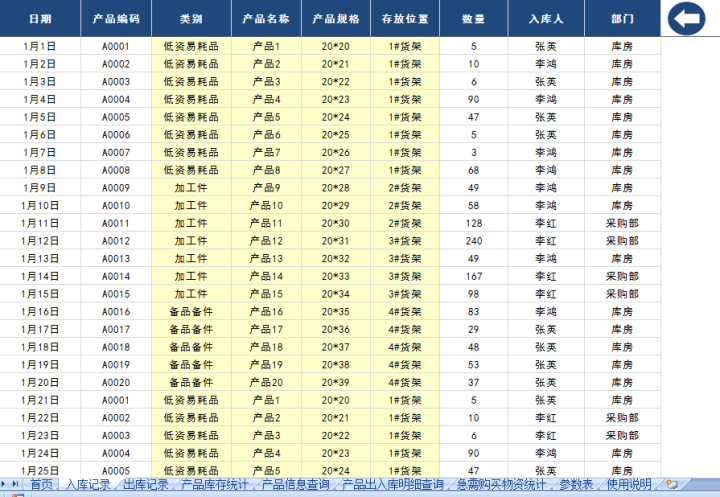Select 库房 in the 1月13日 row
The image size is (720, 497).
coord(623,259)
